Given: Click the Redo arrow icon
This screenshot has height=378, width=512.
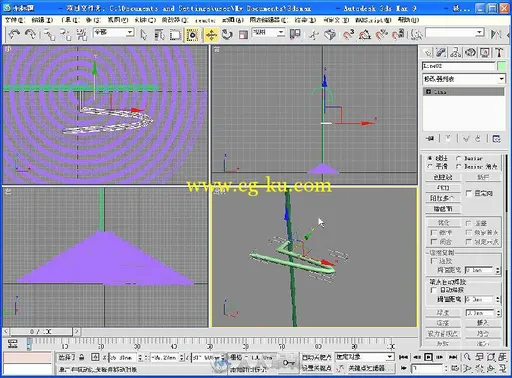Looking at the screenshot, I should 31,34.
